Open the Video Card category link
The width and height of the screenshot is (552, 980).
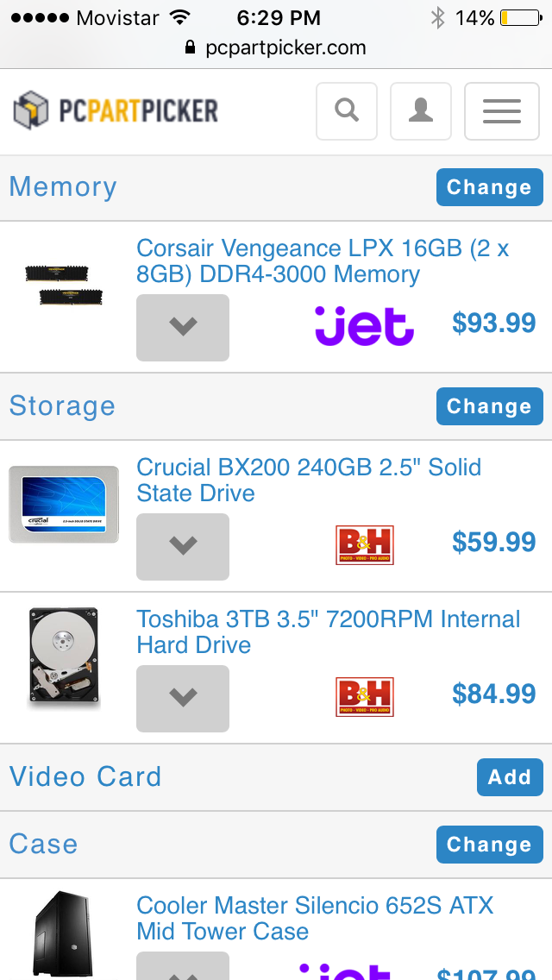click(85, 777)
